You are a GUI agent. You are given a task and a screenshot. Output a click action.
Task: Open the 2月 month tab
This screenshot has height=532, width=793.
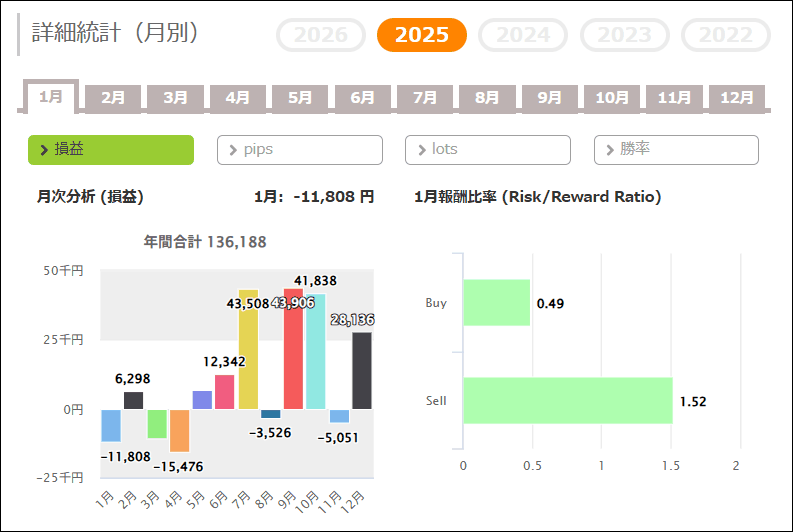point(113,98)
